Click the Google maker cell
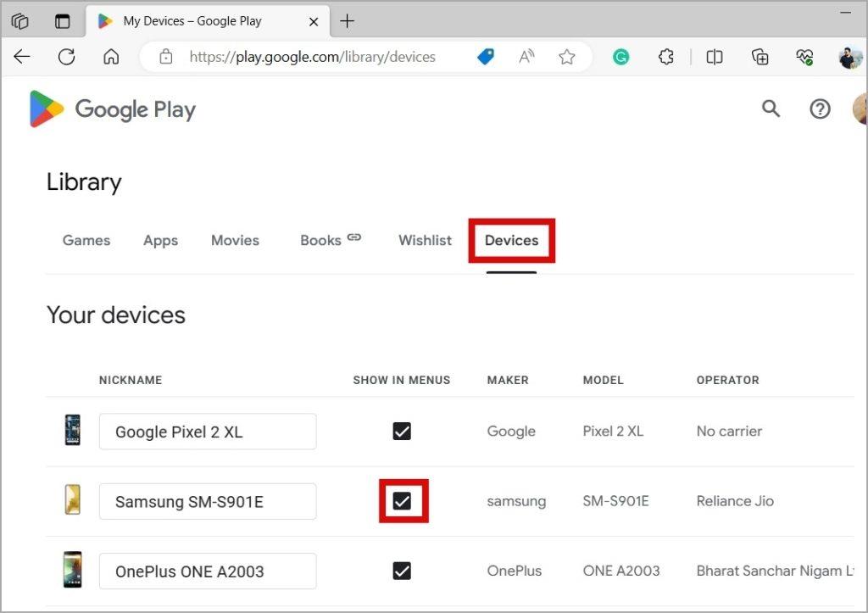The height and width of the screenshot is (613, 868). click(511, 432)
